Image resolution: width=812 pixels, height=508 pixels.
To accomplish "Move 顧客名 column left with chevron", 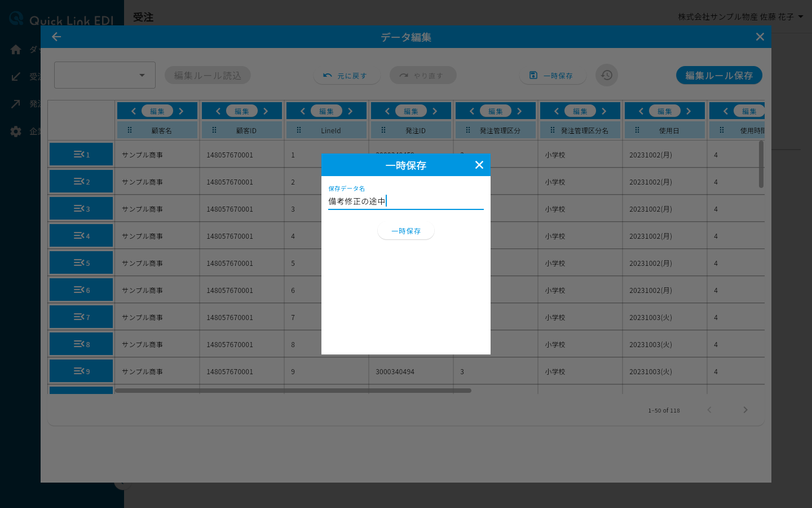I will tap(134, 111).
